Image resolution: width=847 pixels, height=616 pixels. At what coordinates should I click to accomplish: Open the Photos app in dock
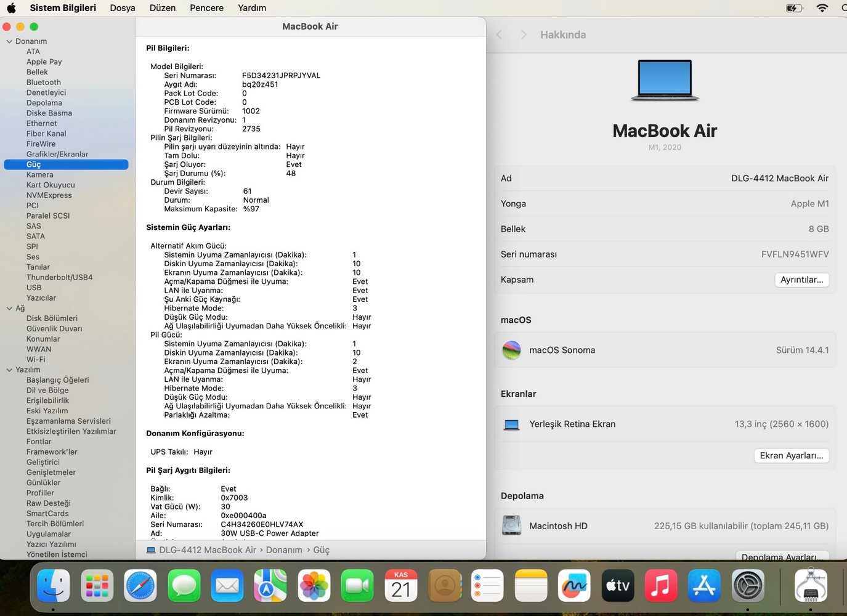point(314,585)
